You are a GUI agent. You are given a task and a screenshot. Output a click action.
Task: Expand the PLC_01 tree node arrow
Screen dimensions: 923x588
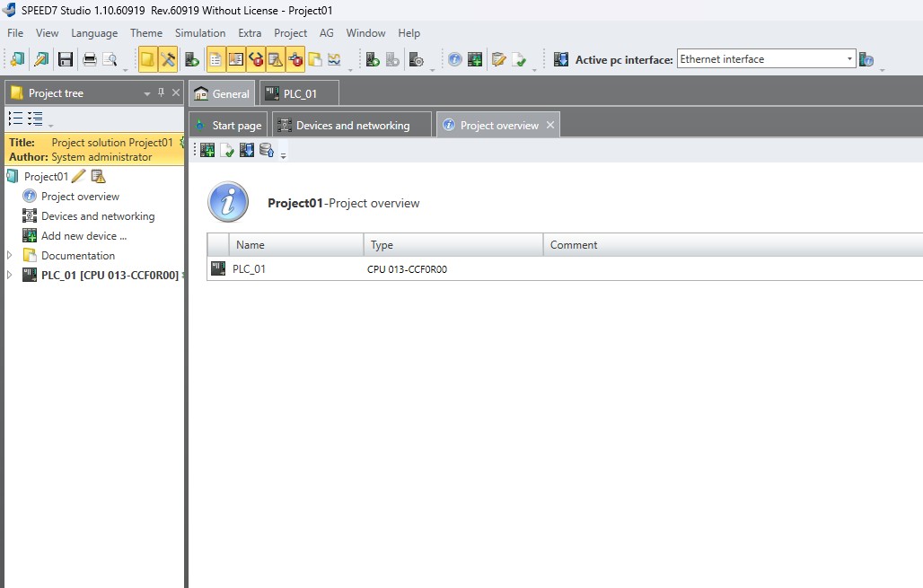[9, 275]
